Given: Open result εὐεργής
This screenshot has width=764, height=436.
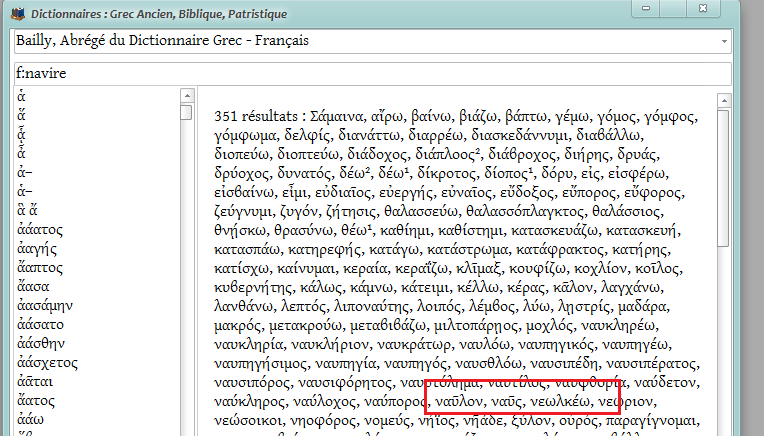Looking at the screenshot, I should 406,193.
